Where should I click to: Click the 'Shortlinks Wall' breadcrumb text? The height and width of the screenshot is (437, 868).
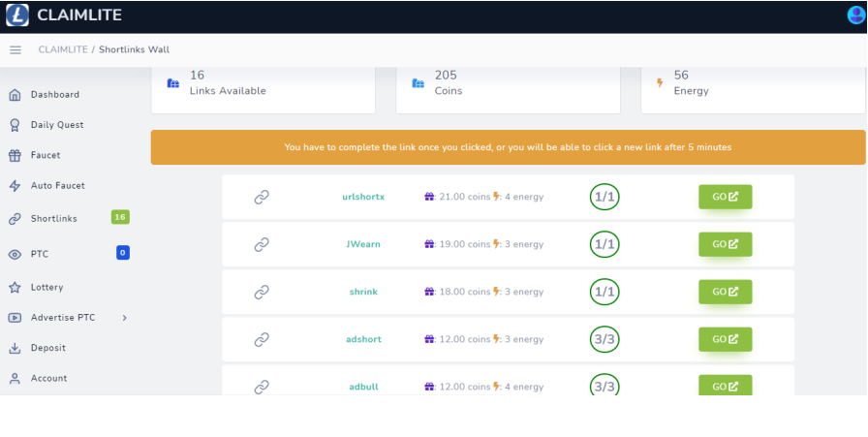tap(134, 49)
